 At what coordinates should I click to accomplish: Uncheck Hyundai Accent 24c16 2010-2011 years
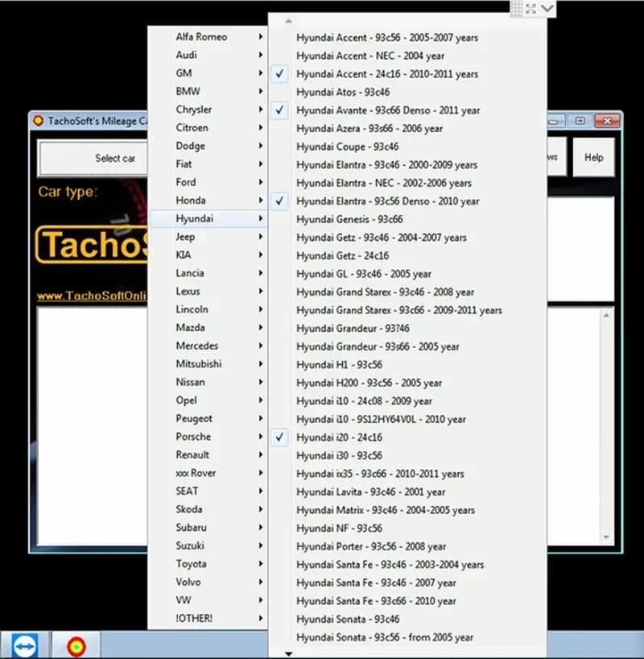pyautogui.click(x=279, y=73)
